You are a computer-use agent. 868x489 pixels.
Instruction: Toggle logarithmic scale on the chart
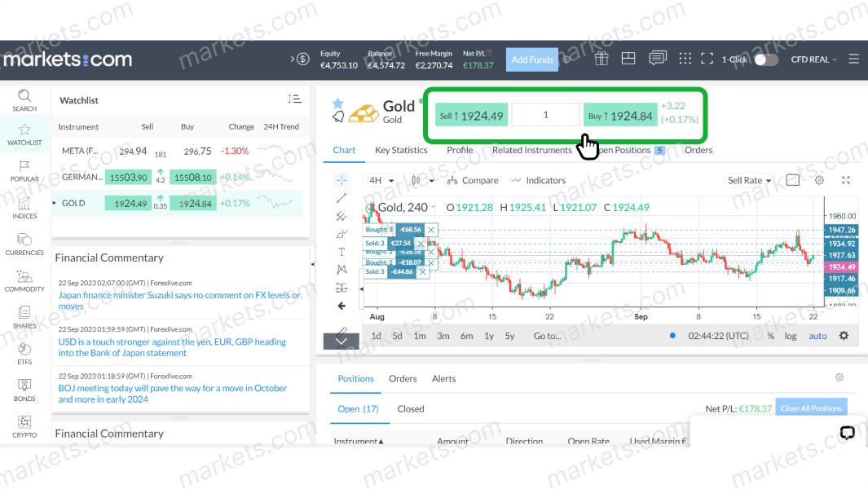click(789, 335)
